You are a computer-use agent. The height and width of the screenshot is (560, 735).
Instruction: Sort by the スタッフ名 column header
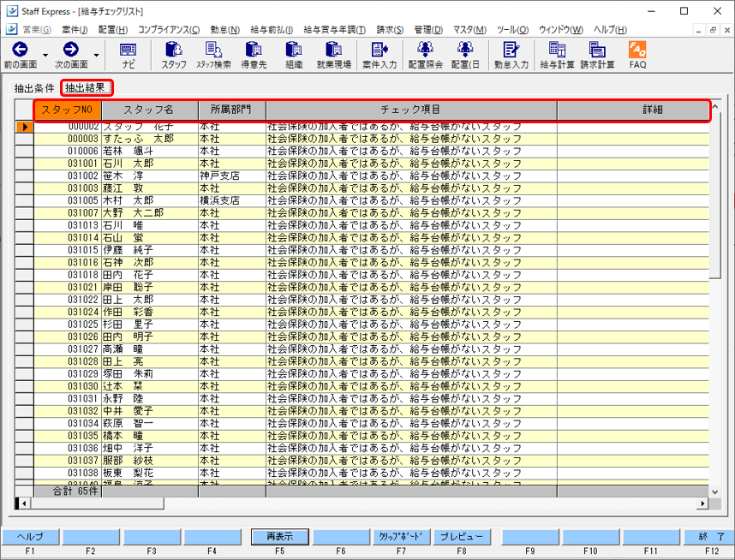pyautogui.click(x=150, y=110)
